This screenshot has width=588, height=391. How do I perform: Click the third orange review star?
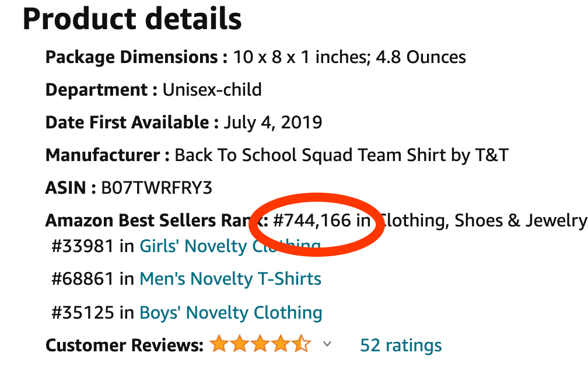coord(260,344)
